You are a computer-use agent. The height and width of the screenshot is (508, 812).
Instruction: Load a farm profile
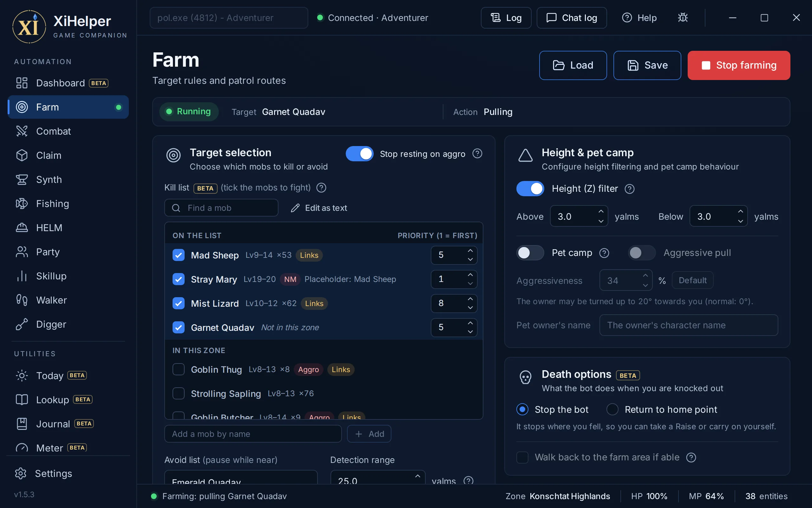[573, 65]
